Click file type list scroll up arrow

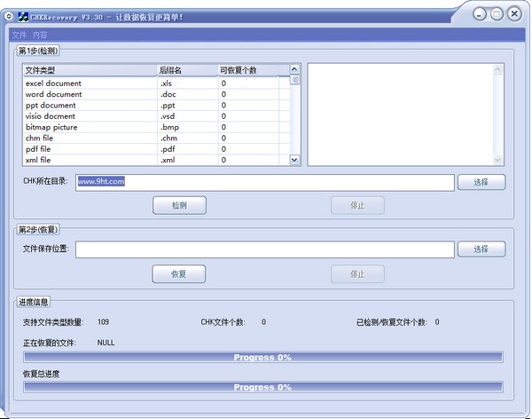[294, 69]
